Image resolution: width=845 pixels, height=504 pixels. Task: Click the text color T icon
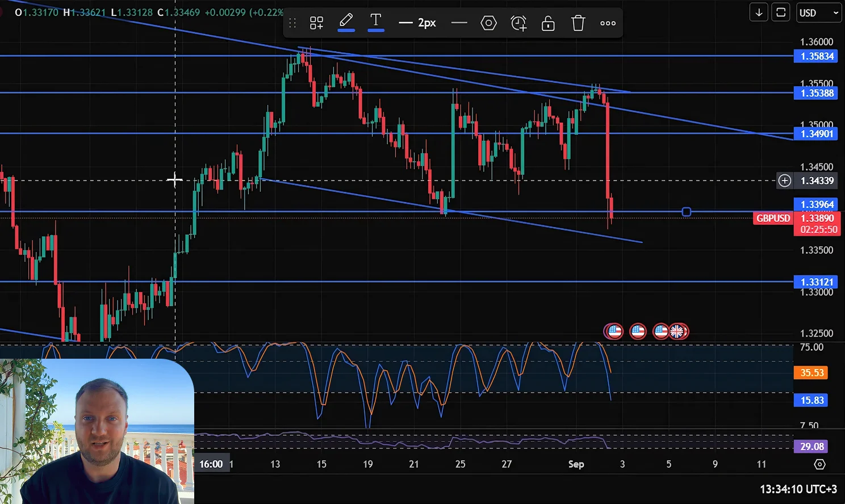[375, 23]
